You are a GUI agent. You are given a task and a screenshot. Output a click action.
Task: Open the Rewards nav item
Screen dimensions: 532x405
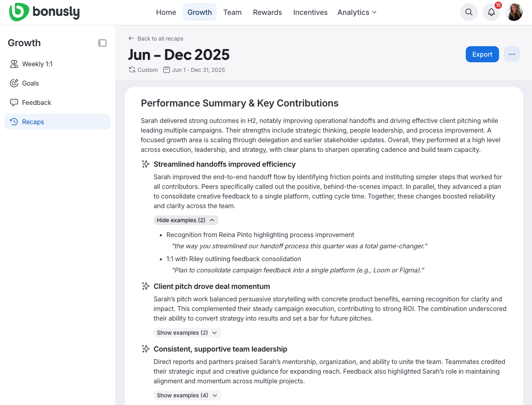point(267,12)
